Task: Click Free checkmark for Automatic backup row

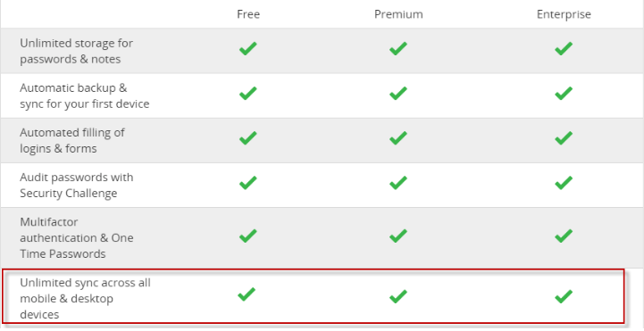Action: tap(248, 93)
